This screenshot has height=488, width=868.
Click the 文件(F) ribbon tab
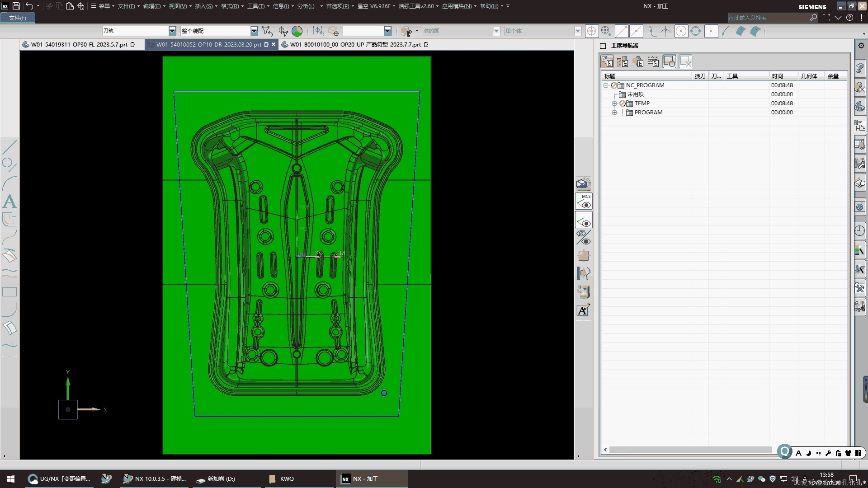click(18, 18)
